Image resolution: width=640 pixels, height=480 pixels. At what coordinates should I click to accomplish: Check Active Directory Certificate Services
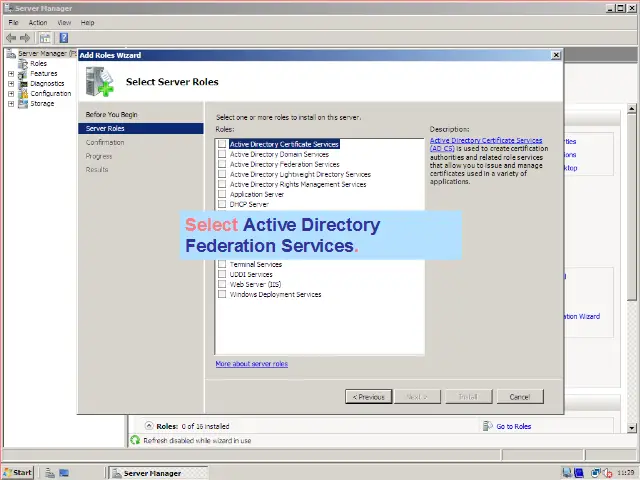222,144
